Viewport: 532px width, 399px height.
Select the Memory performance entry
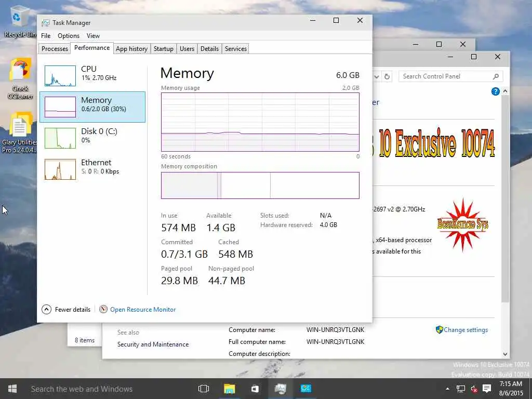(92, 107)
